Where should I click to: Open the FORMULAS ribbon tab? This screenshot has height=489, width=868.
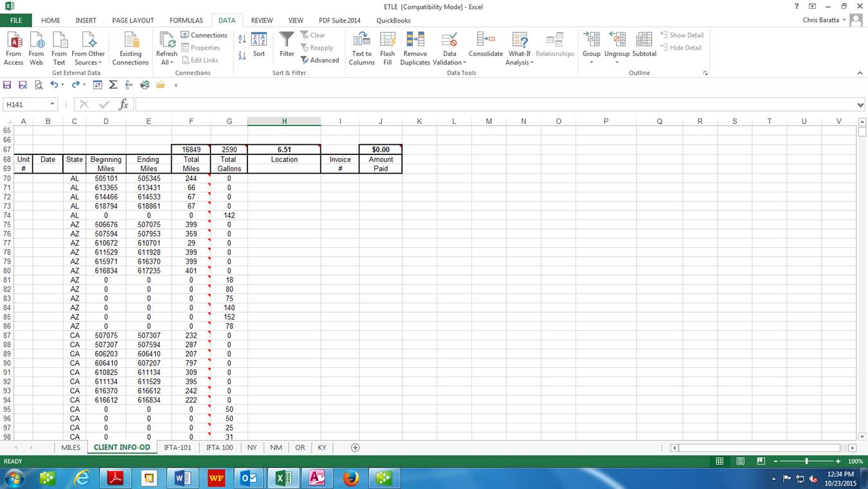(186, 21)
